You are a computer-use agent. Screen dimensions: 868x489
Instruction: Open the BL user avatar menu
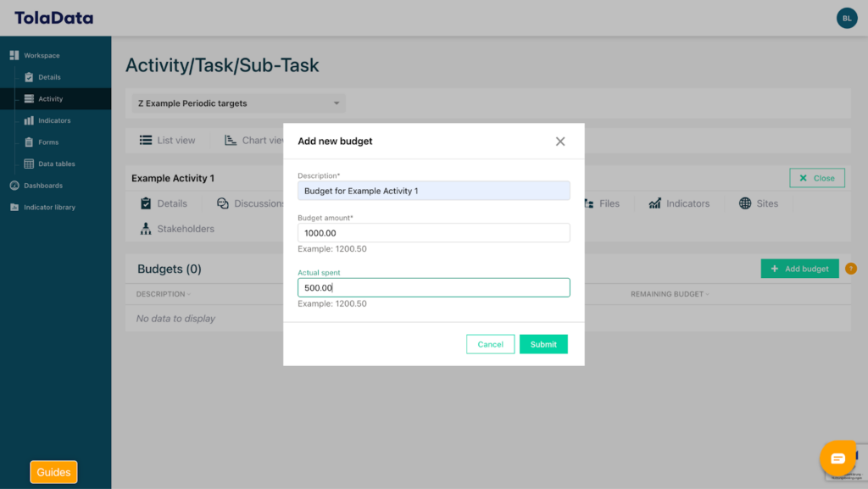point(847,18)
